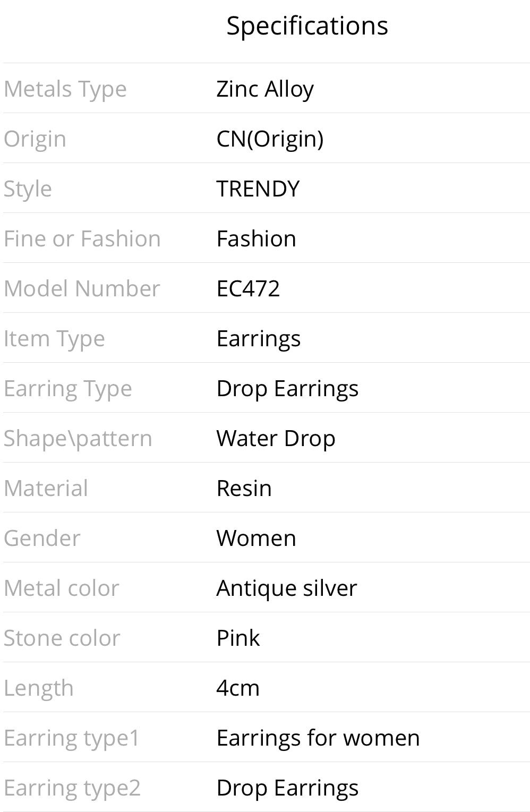Click the Shape\pattern label
The image size is (530, 812).
tap(78, 439)
